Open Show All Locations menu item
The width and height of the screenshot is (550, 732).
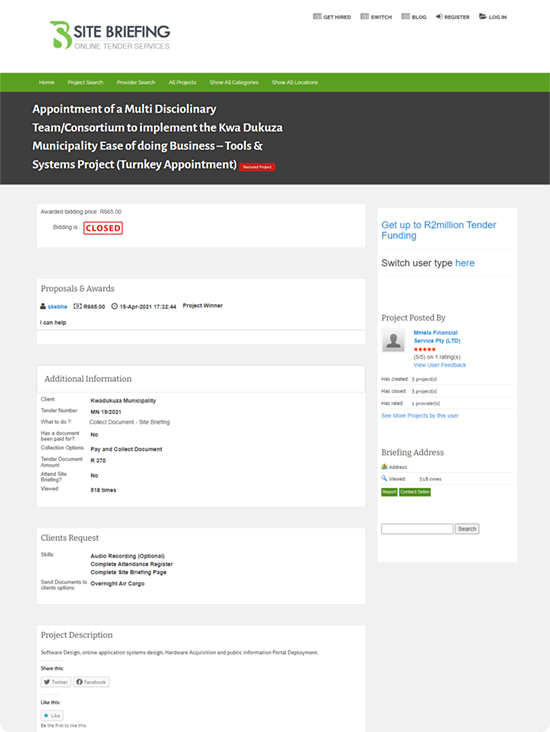295,82
